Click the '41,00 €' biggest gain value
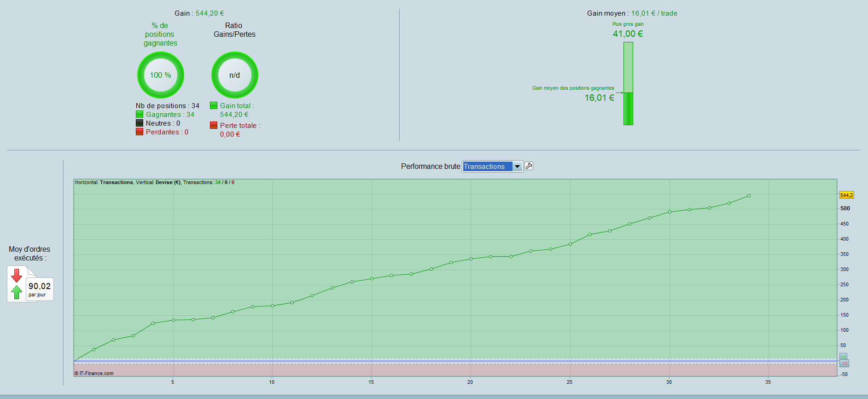 [x=628, y=34]
